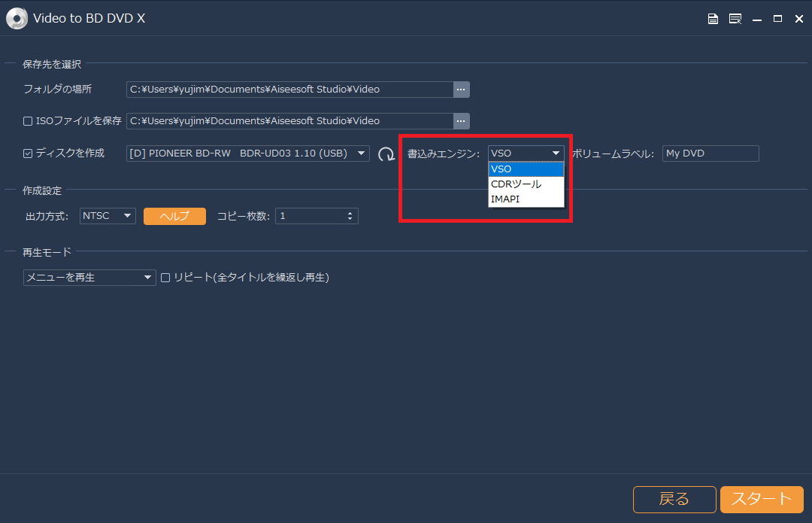Open the メニューを再生 playback mode dropdown
The height and width of the screenshot is (523, 812).
coord(89,278)
